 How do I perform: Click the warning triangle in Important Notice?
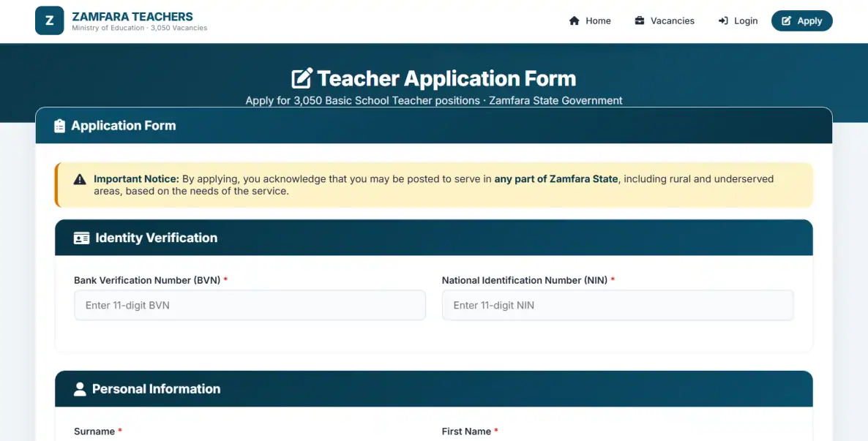coord(80,179)
